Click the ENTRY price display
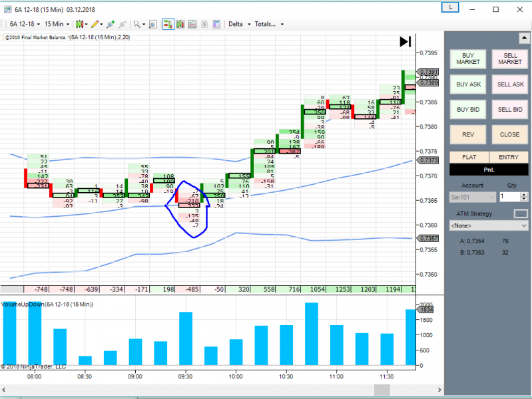This screenshot has width=532, height=399. pos(509,157)
